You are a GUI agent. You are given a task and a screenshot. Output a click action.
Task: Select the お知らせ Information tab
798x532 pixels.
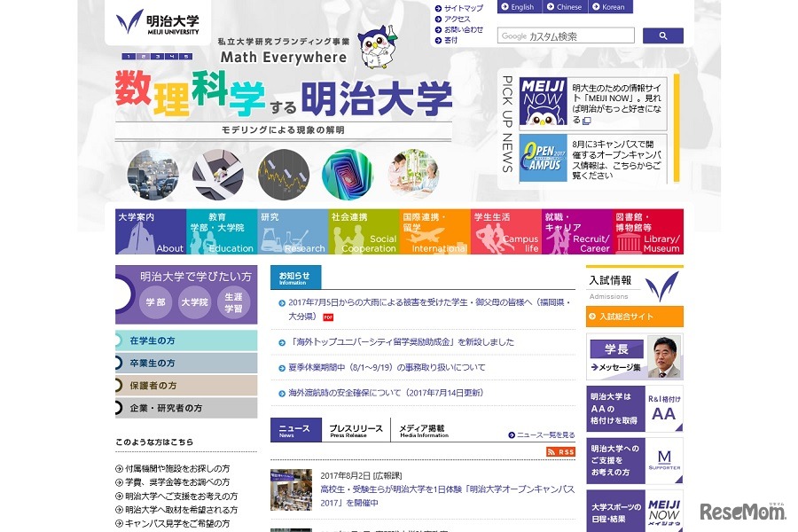(295, 278)
